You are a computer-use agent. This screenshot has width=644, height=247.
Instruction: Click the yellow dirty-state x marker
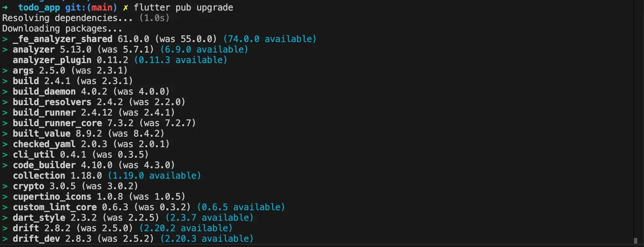click(x=126, y=8)
